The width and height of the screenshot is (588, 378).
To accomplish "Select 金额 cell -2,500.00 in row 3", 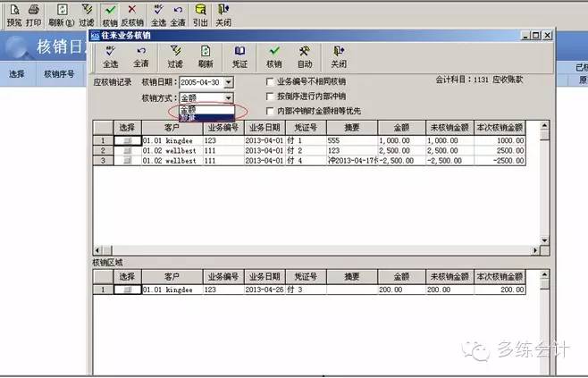I will (x=401, y=161).
